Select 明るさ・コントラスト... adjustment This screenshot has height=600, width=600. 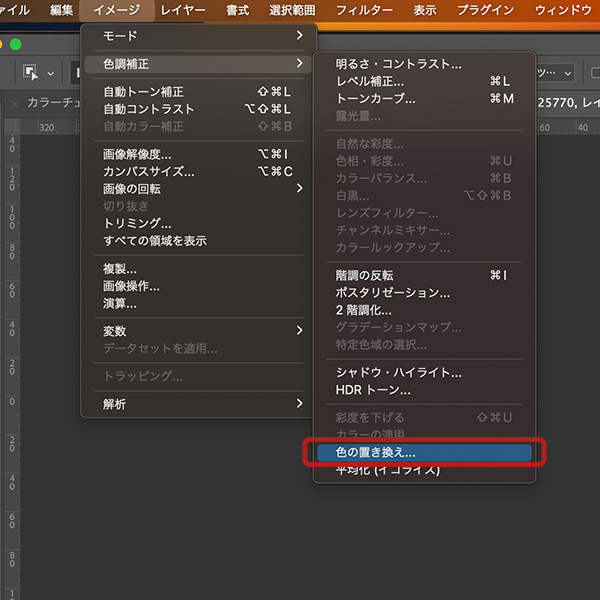click(x=398, y=64)
